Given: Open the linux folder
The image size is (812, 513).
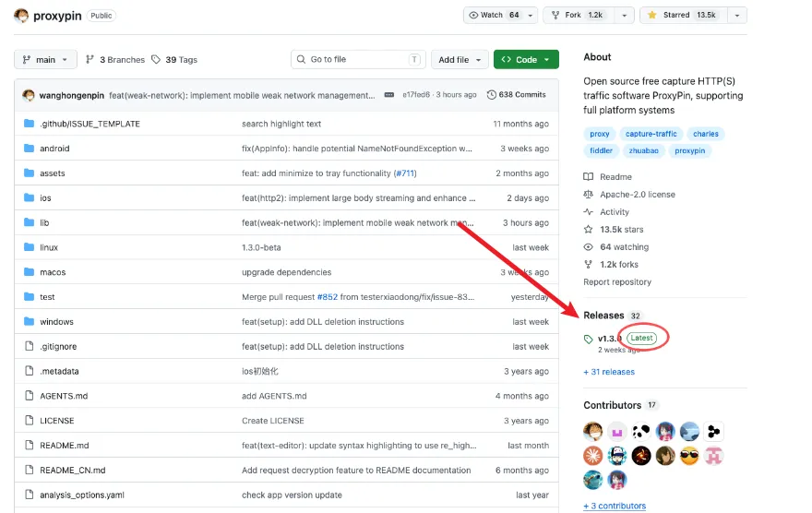Looking at the screenshot, I should 49,247.
